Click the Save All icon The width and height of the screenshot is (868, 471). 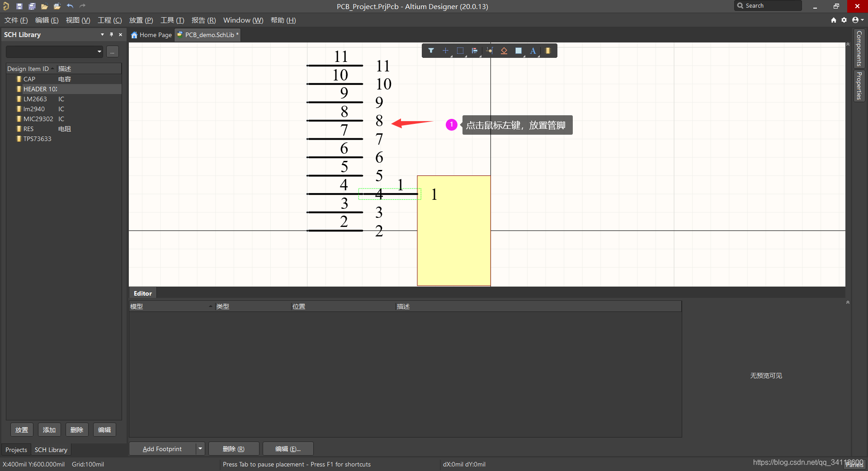pos(32,6)
